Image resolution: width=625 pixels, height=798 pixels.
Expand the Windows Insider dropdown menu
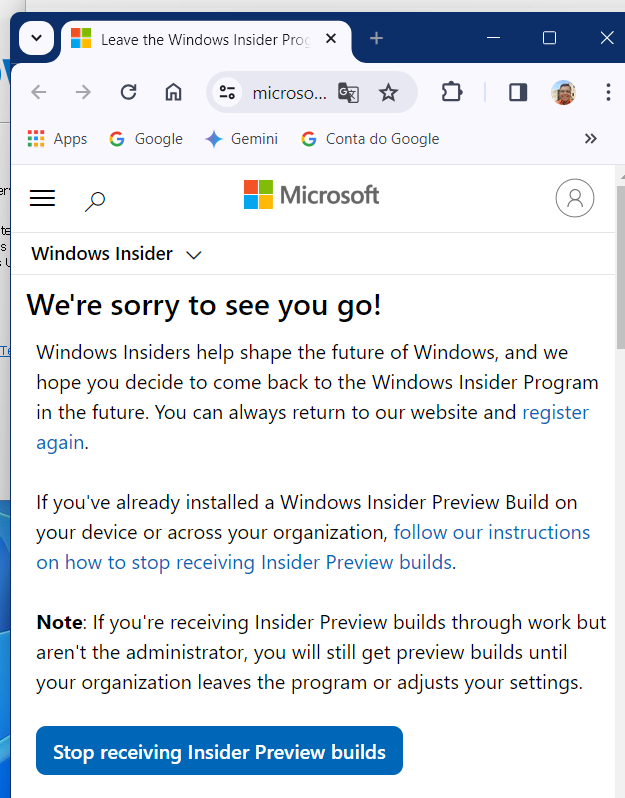coord(194,255)
